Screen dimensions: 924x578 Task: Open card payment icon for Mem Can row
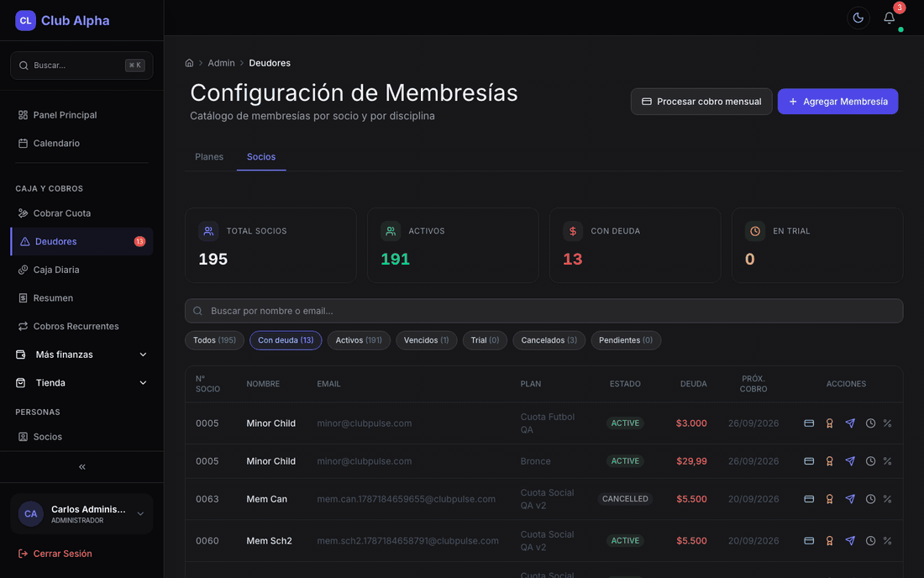809,498
